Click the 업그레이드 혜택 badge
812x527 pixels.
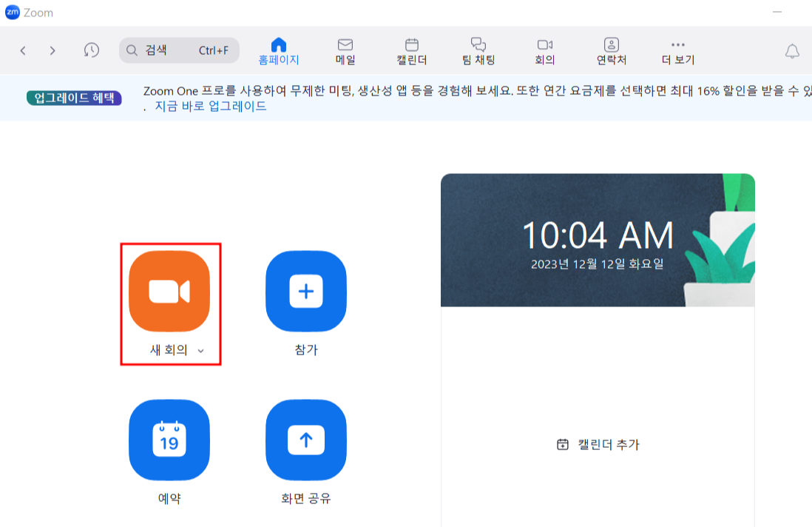point(74,98)
